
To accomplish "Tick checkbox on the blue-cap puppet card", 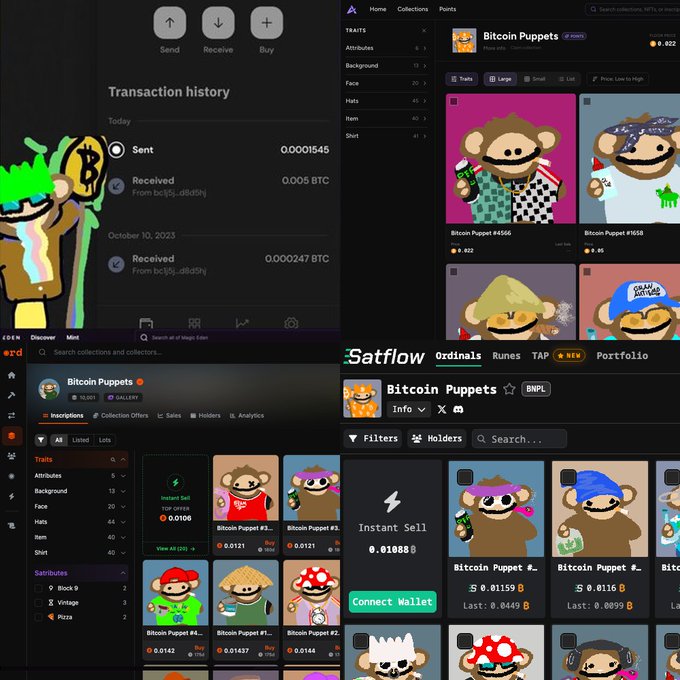I will click(587, 271).
